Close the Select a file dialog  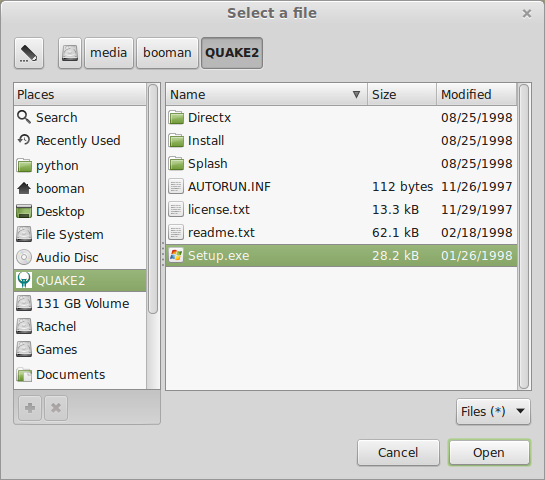pos(527,14)
